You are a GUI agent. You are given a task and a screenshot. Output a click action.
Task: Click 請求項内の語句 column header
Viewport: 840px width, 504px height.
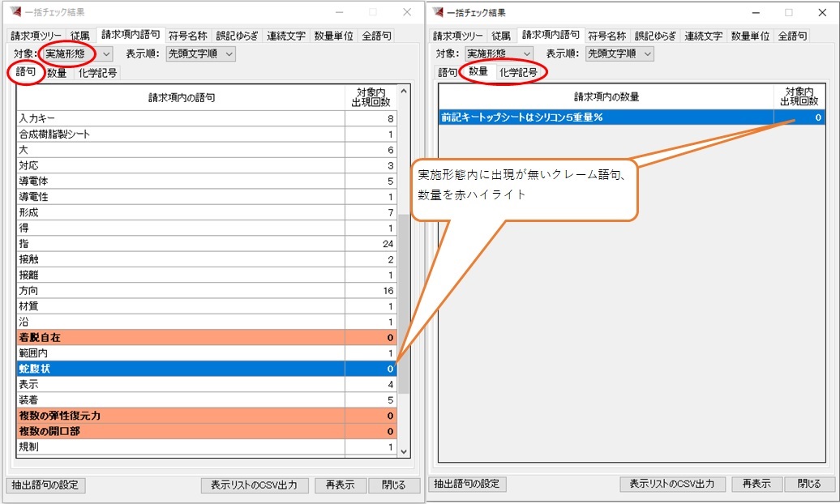(181, 97)
